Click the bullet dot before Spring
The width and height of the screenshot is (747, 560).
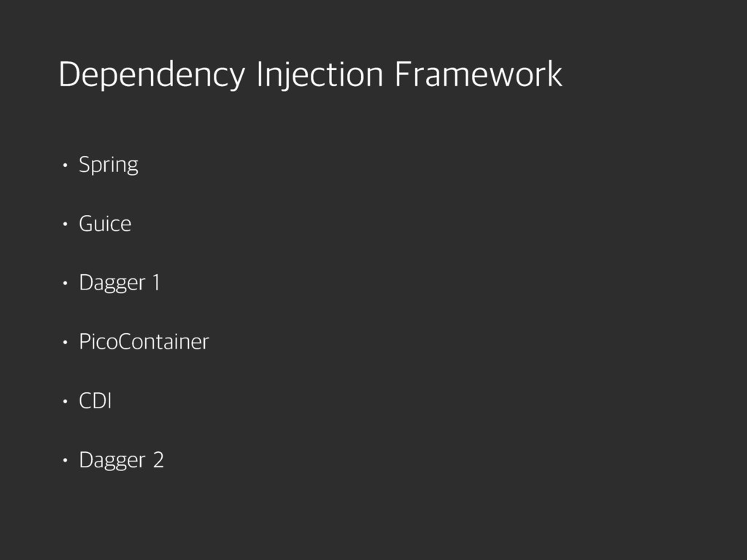point(65,166)
